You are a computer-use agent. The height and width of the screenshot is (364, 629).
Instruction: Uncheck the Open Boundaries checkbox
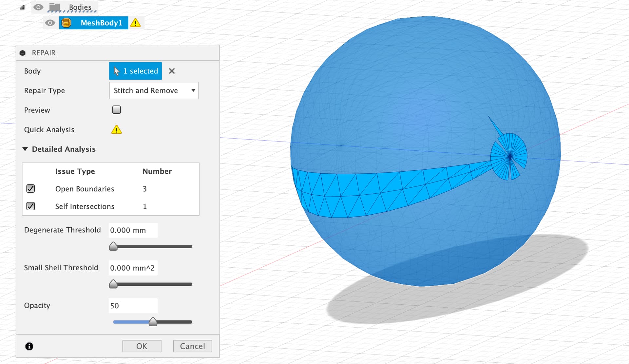pos(30,189)
